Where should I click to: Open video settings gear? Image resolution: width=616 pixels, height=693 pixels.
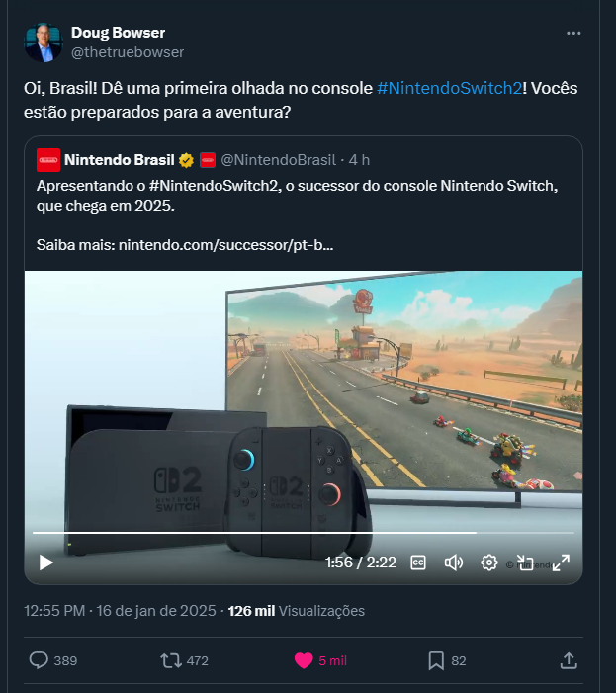coord(489,563)
